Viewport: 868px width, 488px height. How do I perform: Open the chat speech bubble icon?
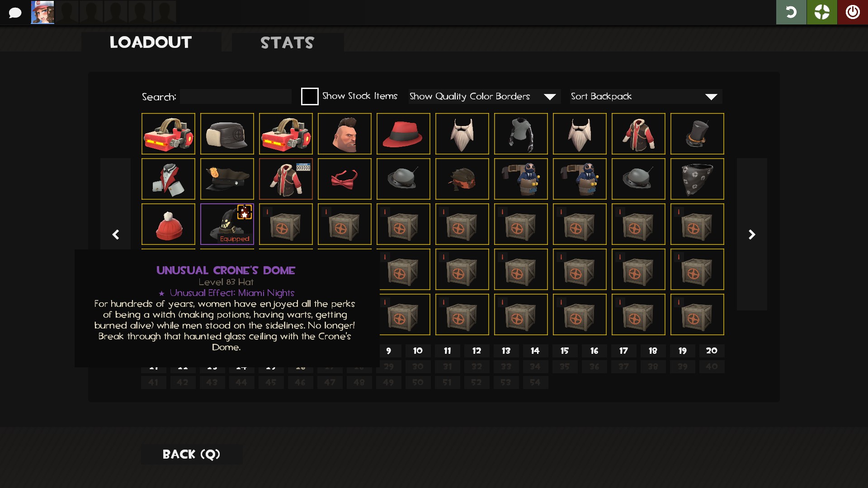click(x=15, y=13)
